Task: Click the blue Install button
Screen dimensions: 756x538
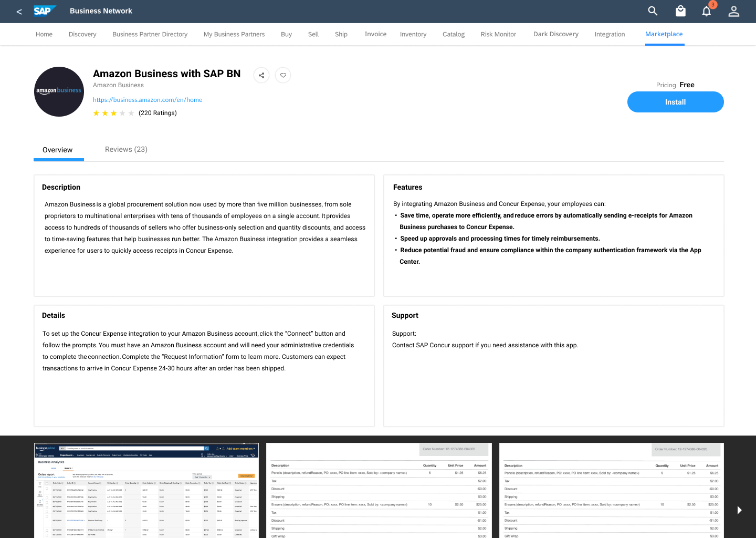Action: 676,102
